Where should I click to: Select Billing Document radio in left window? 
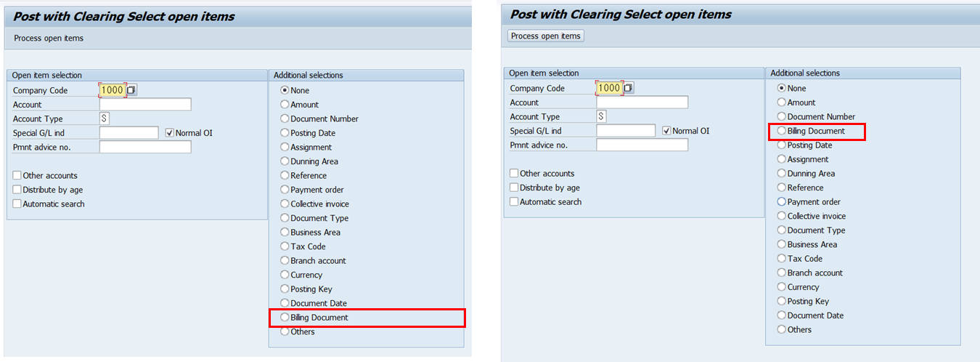tap(285, 318)
